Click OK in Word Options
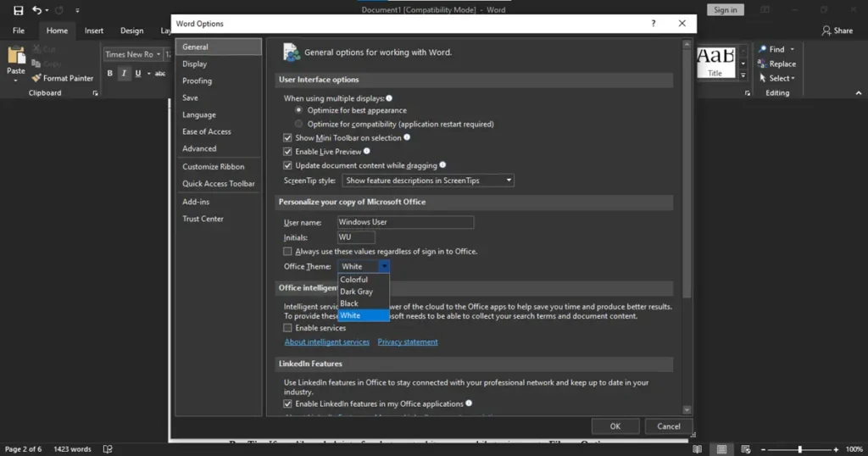The height and width of the screenshot is (456, 868). coord(615,426)
